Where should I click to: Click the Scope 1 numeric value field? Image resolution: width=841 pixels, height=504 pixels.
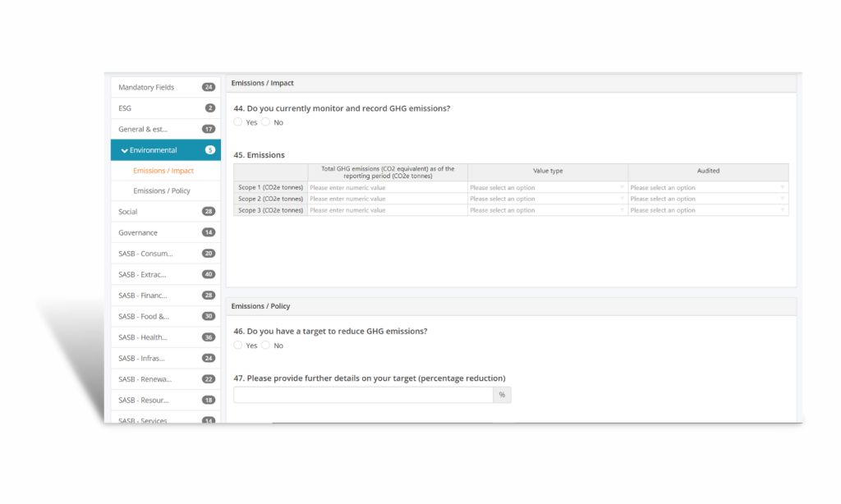click(x=386, y=187)
